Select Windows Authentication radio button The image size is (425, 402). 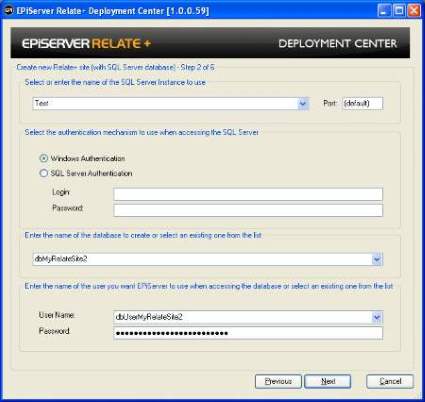[44, 158]
